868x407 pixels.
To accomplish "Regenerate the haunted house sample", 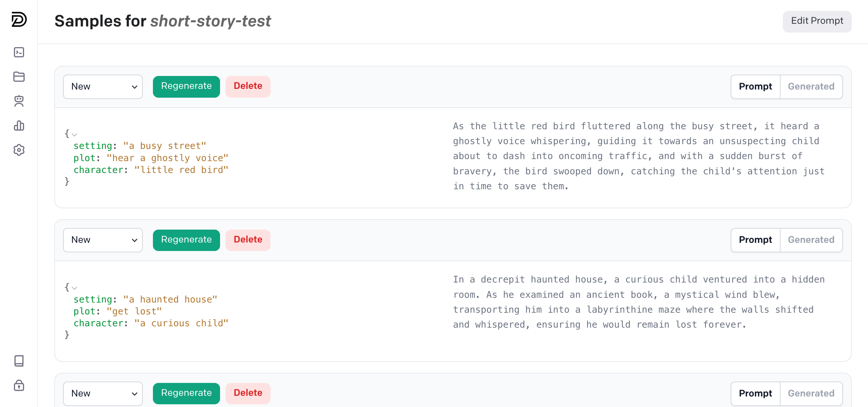I will click(x=186, y=240).
